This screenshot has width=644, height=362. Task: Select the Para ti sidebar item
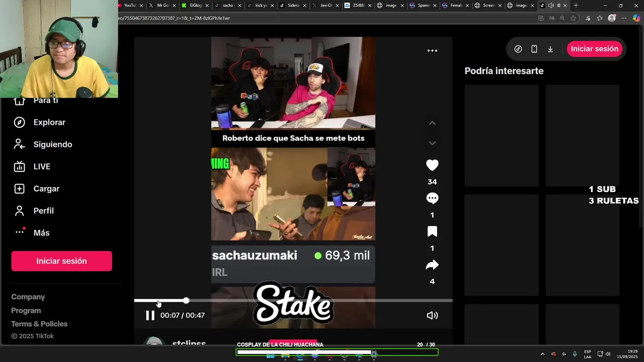[46, 101]
